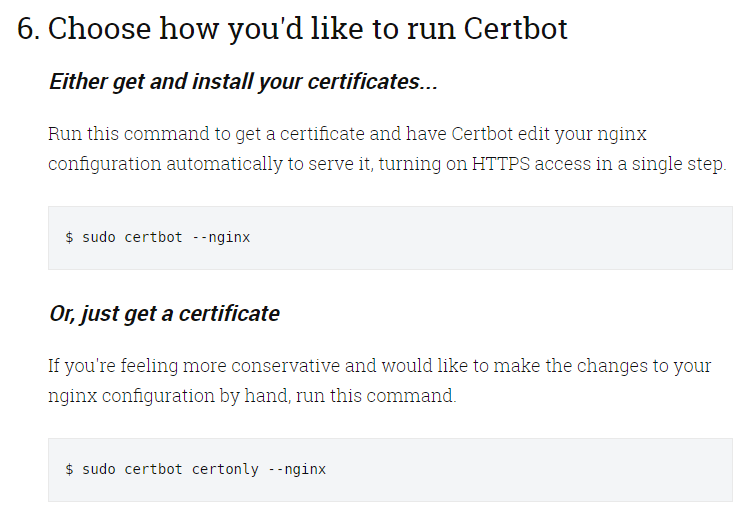Click the "$" prompt in the second code block

69,469
